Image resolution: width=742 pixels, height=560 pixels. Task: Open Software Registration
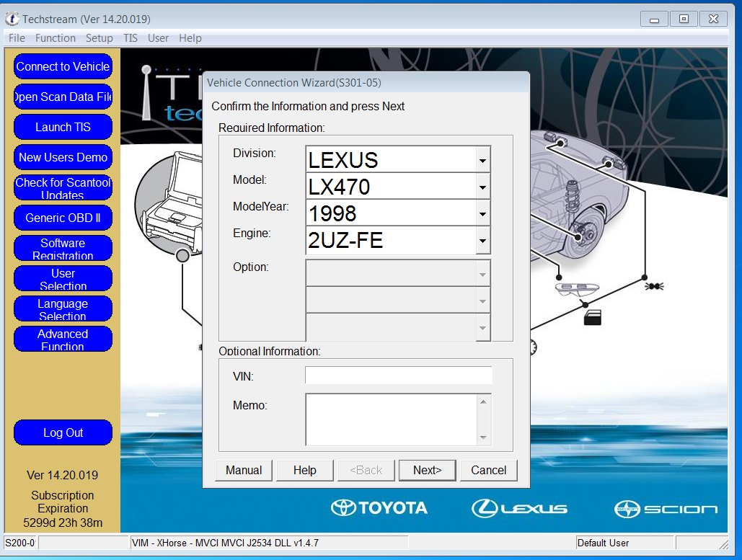[x=63, y=249]
